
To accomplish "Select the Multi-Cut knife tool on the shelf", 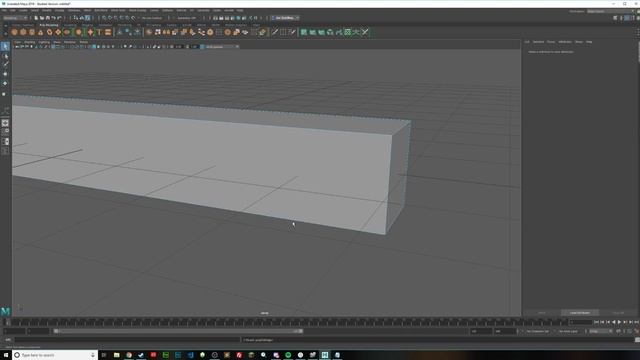I will pyautogui.click(x=275, y=32).
